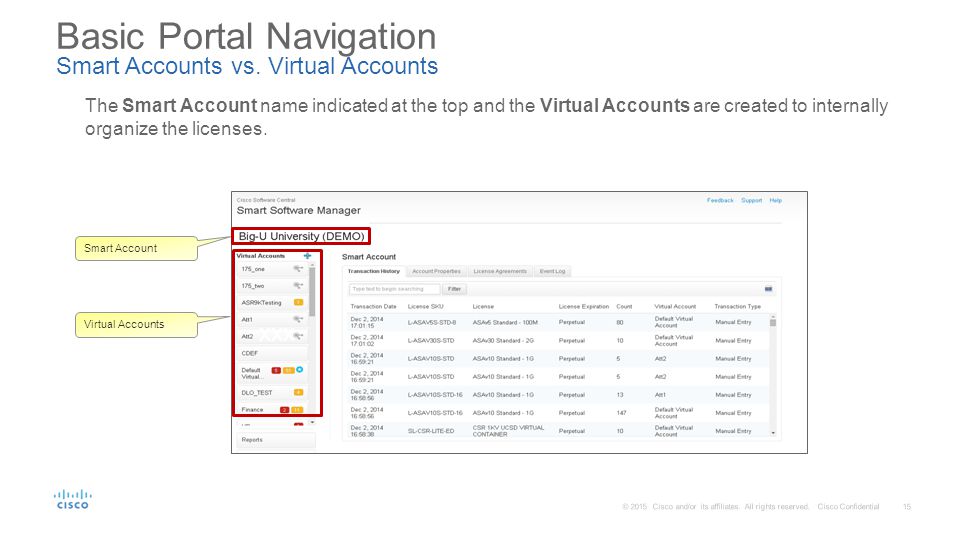Screen dimensions: 960x540
Task: Click the grey icon in the 175_two row
Action: click(298, 285)
